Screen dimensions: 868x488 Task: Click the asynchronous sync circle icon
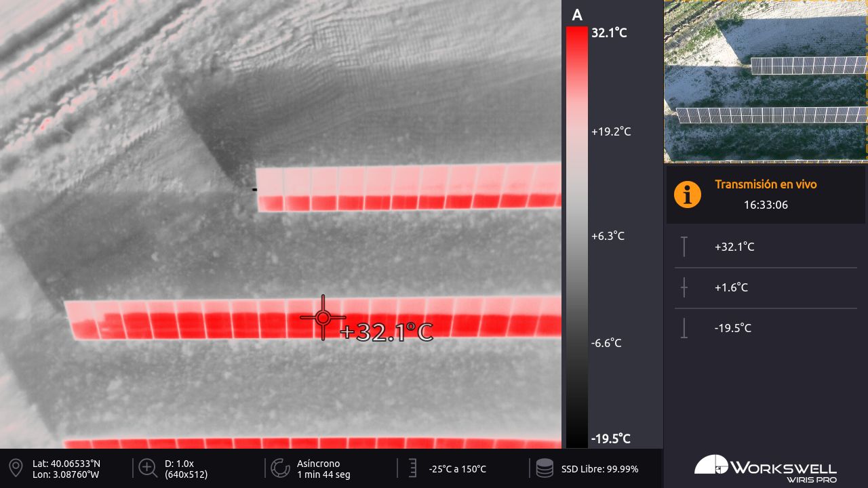(280, 468)
